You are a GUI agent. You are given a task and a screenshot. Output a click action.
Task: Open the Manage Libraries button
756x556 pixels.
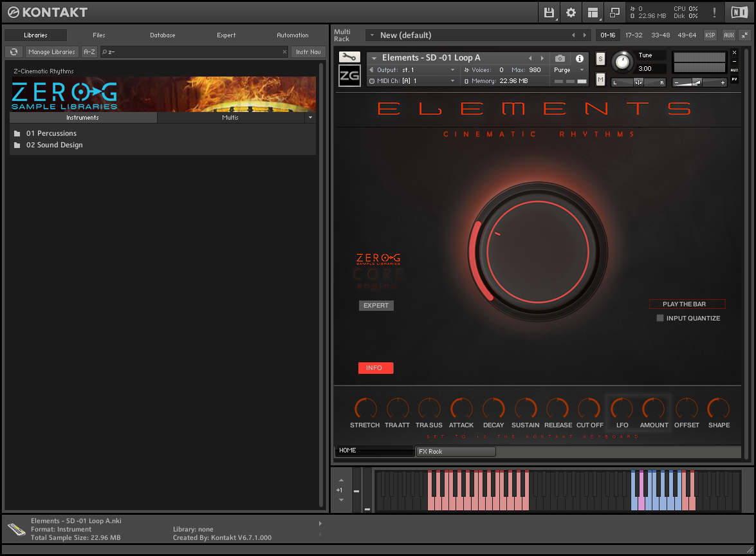coord(51,51)
